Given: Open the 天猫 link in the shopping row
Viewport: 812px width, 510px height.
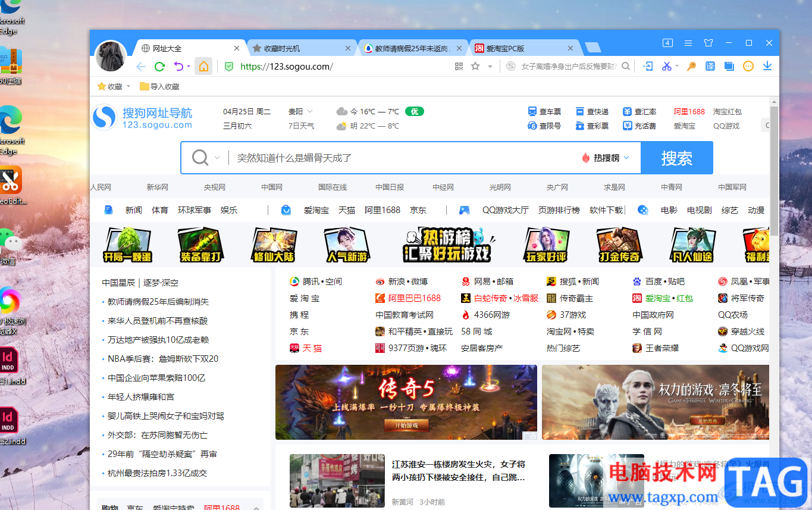Looking at the screenshot, I should click(x=347, y=210).
